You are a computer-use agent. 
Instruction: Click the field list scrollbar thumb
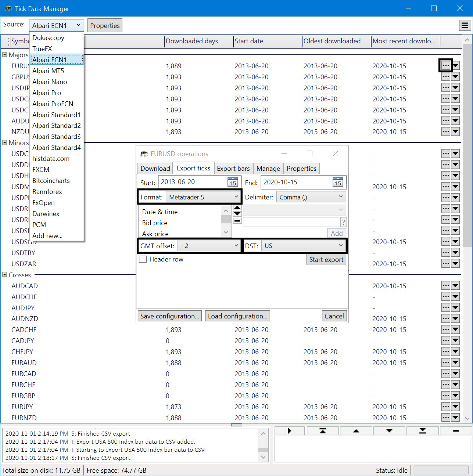226,219
